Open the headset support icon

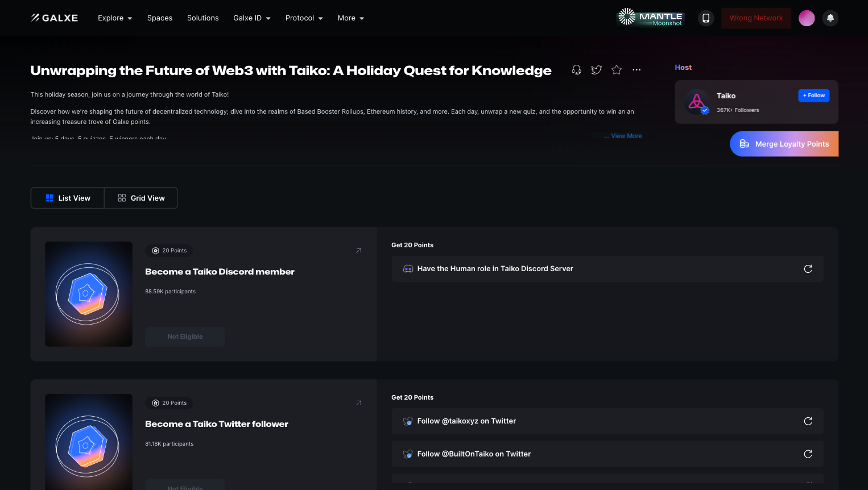576,70
